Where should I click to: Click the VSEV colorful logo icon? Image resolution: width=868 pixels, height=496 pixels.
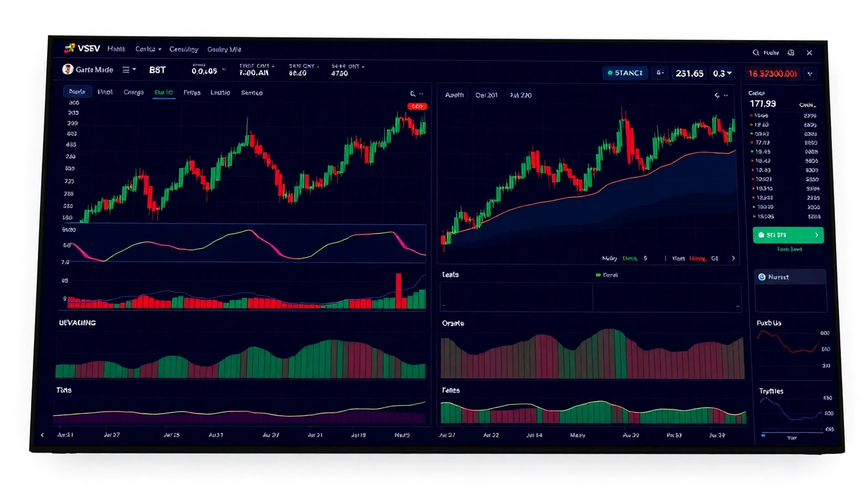(70, 48)
